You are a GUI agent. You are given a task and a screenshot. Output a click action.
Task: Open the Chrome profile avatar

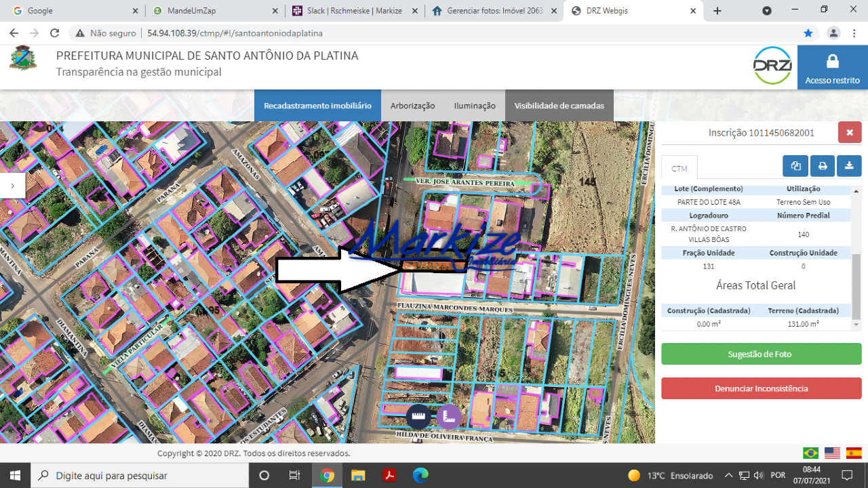point(833,33)
